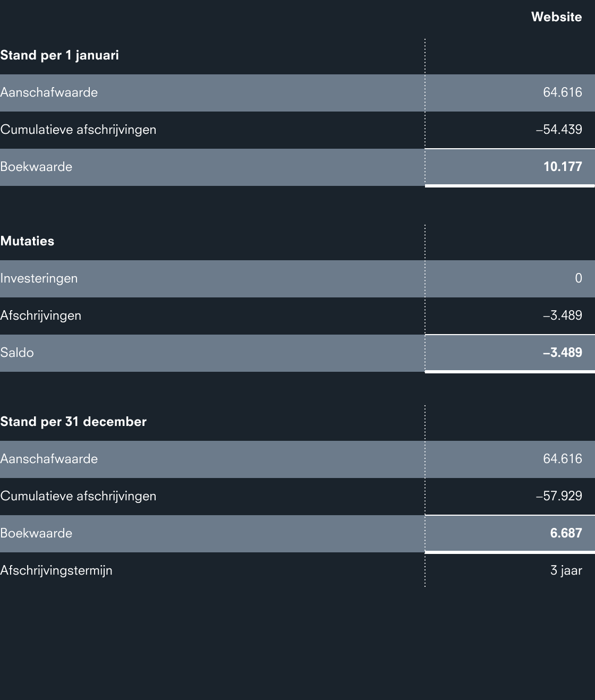Click the Investeringen row label

click(39, 278)
